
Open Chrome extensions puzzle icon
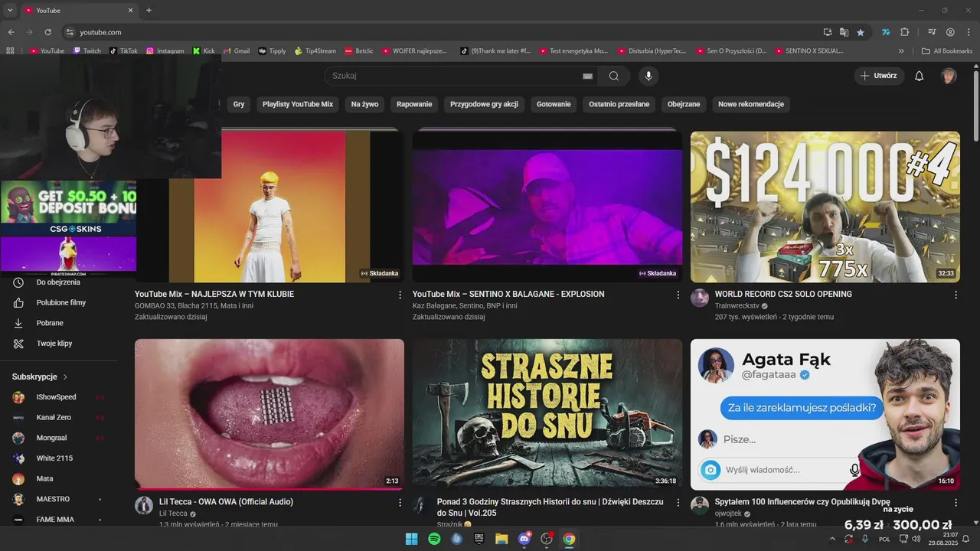[904, 32]
